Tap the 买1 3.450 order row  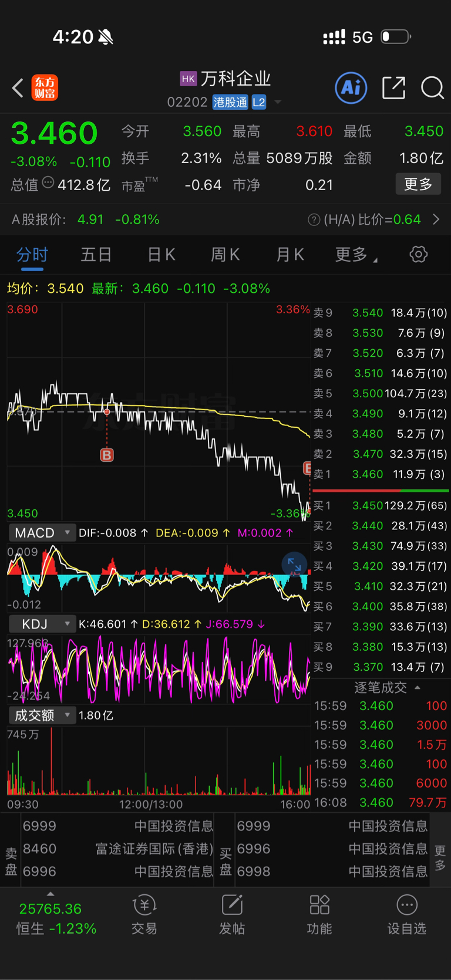coord(381,505)
